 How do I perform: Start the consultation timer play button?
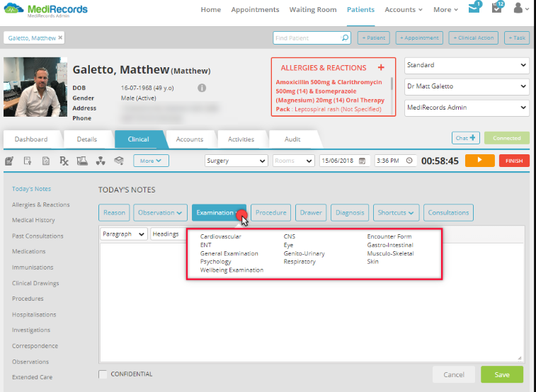479,161
